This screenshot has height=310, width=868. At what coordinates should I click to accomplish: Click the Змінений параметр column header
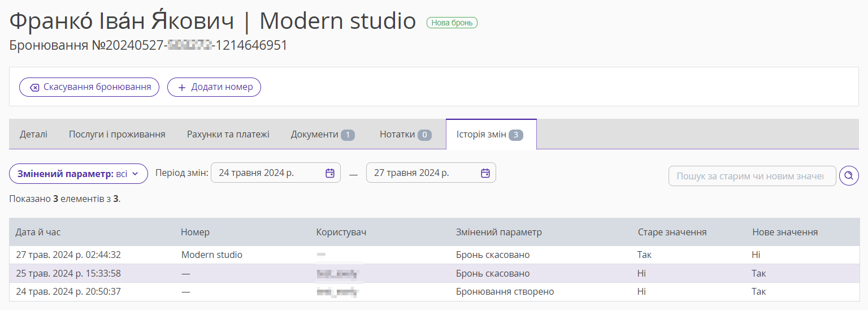tap(499, 232)
